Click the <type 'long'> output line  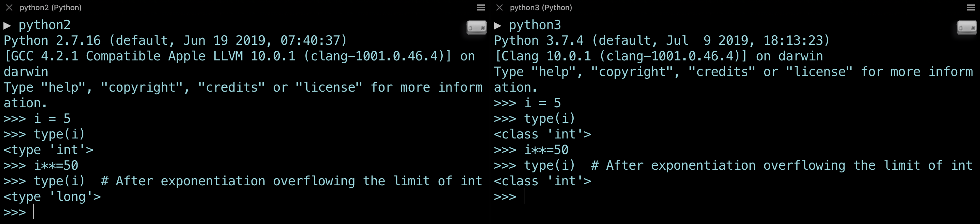(52, 197)
